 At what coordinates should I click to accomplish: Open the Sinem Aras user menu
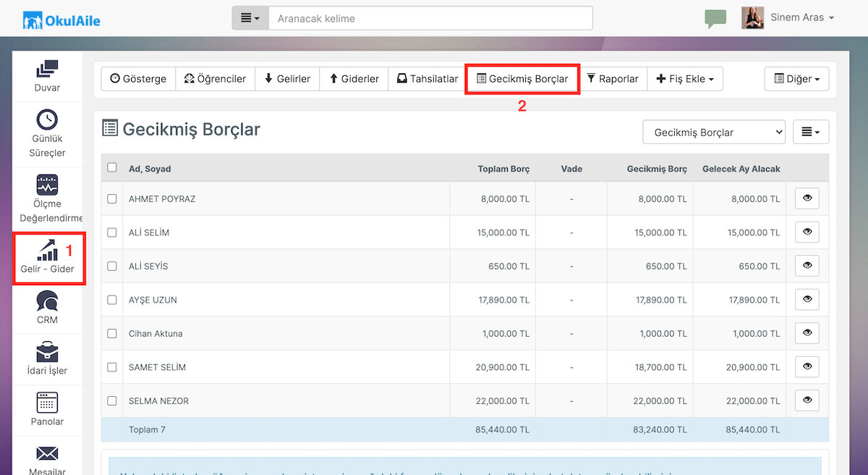(x=802, y=17)
